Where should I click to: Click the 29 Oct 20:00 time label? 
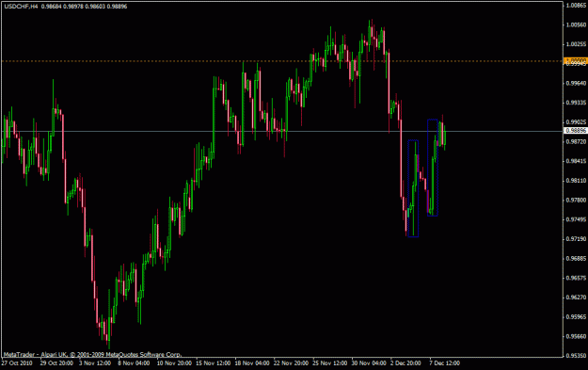[x=56, y=363]
